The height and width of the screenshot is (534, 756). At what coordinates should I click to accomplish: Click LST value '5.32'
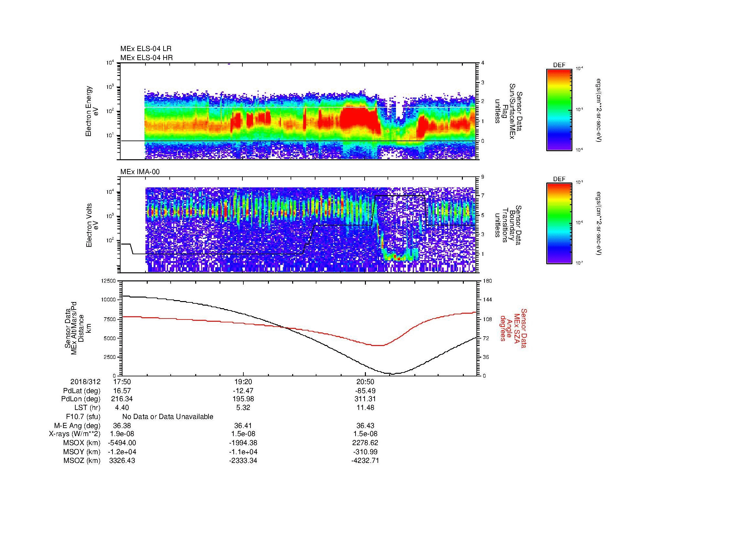pos(243,408)
